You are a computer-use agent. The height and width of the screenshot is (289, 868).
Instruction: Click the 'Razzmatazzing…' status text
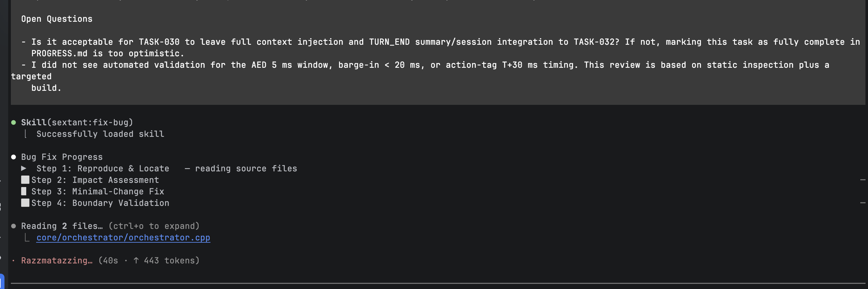click(x=57, y=260)
